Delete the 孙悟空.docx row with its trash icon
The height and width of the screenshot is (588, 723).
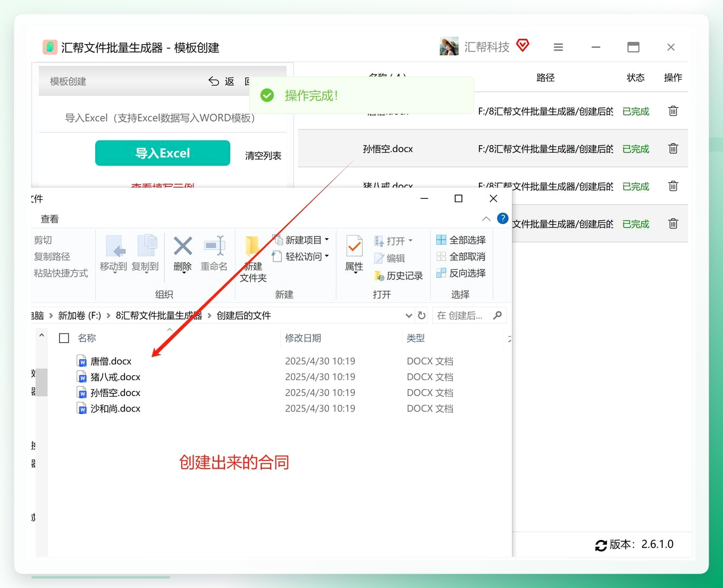point(673,149)
